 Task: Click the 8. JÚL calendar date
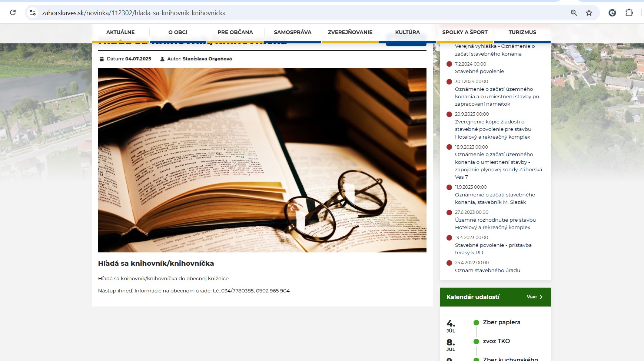pos(451,345)
